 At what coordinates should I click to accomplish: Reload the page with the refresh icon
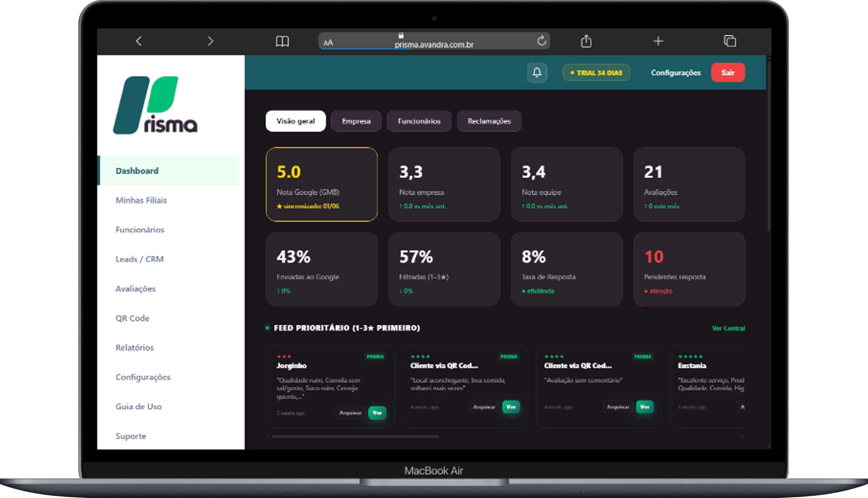(x=542, y=41)
